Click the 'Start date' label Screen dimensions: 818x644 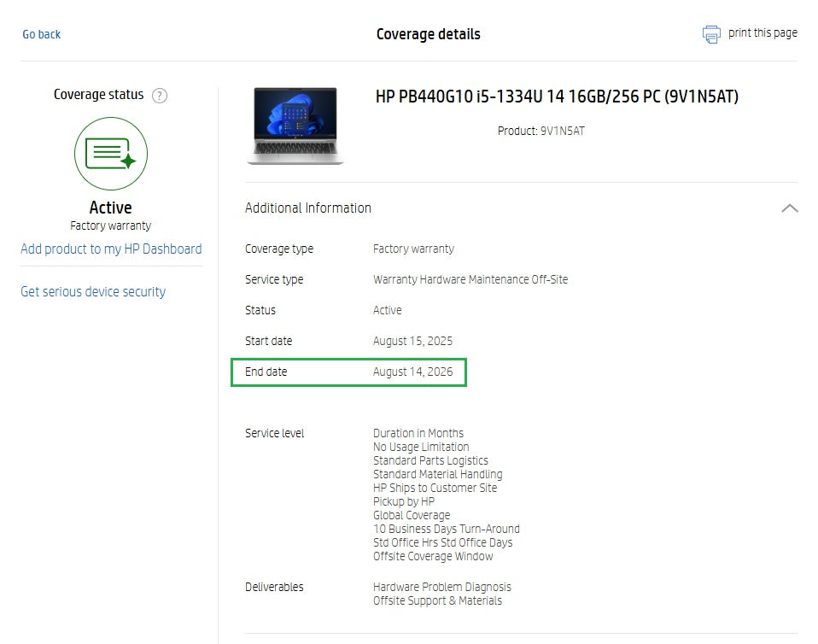(x=268, y=341)
